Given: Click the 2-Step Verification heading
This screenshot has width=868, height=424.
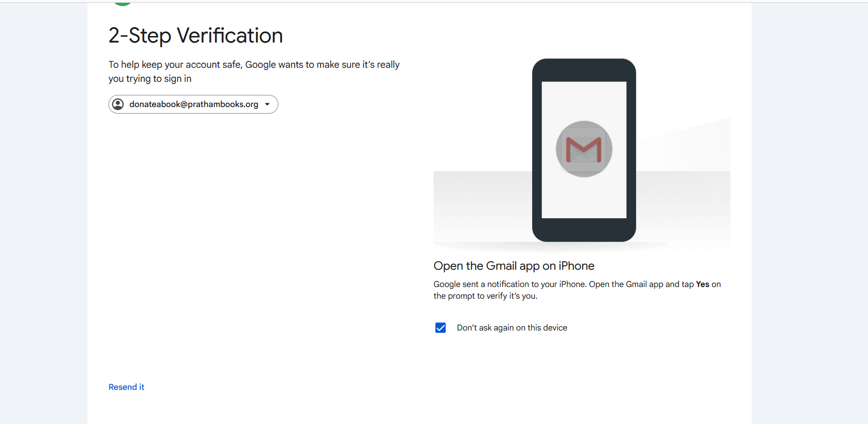Looking at the screenshot, I should pyautogui.click(x=195, y=36).
